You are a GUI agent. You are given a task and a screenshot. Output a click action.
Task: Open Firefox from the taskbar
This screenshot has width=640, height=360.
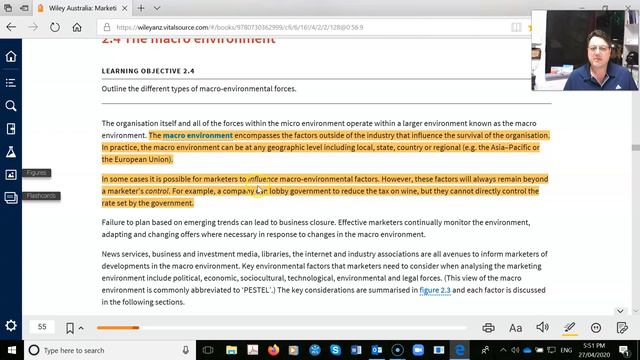pos(273,350)
